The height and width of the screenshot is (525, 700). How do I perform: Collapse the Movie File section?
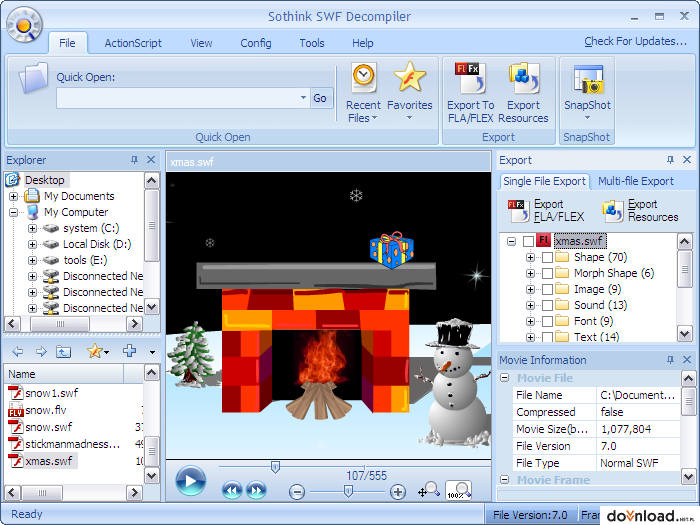point(504,378)
